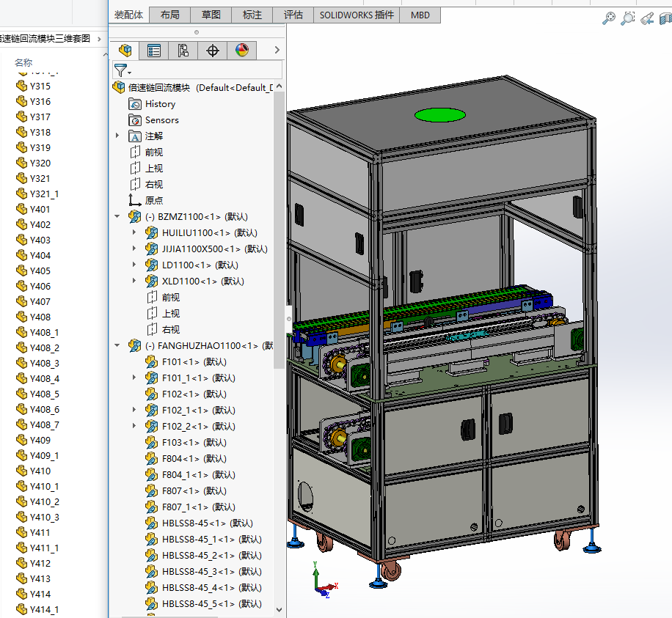Open the FeatureManager design tree tab
Screen dimensions: 672x618
coord(125,50)
